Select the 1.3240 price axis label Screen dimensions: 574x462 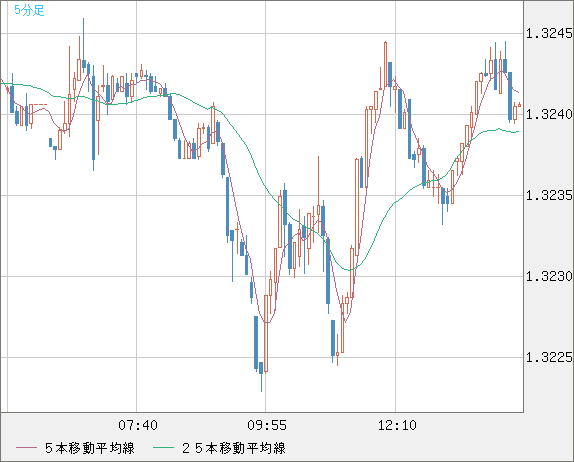(549, 115)
